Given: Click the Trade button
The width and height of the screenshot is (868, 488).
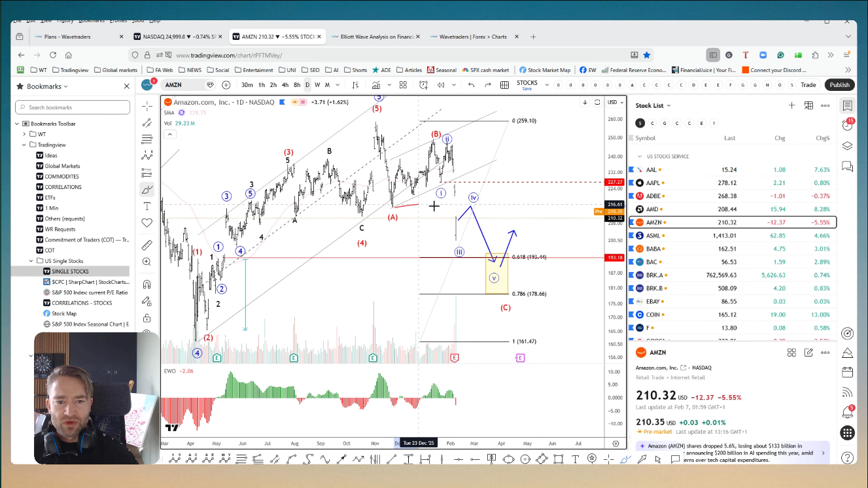Looking at the screenshot, I should click(808, 85).
